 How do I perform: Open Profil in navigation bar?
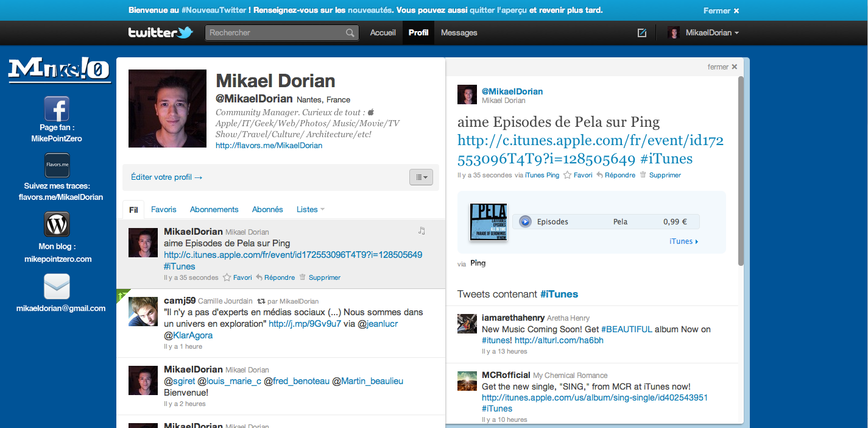pyautogui.click(x=418, y=33)
